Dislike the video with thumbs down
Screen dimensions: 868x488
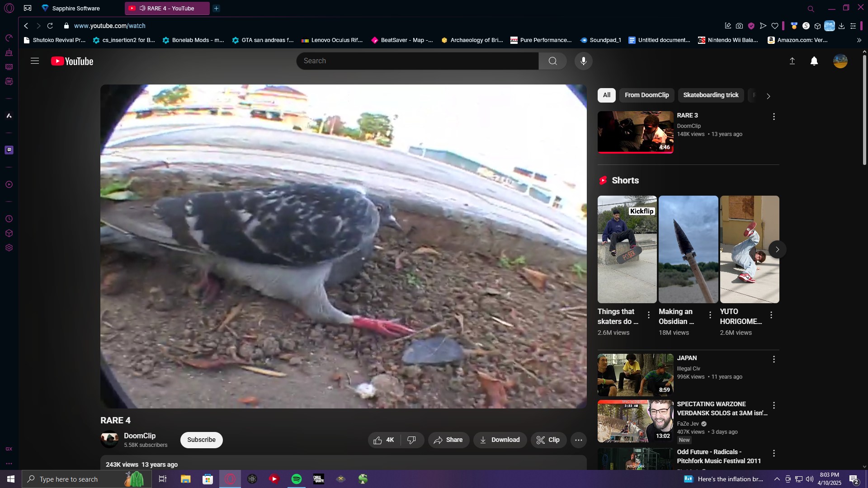click(411, 440)
